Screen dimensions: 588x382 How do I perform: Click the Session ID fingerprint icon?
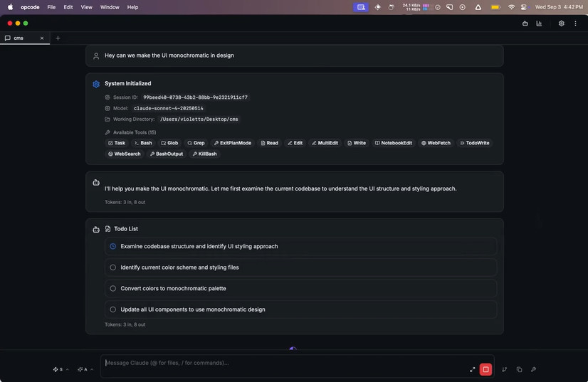[x=107, y=97]
